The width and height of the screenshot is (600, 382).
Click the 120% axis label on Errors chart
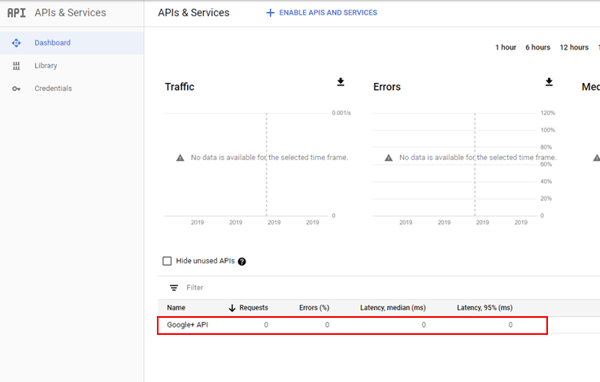[x=548, y=113]
